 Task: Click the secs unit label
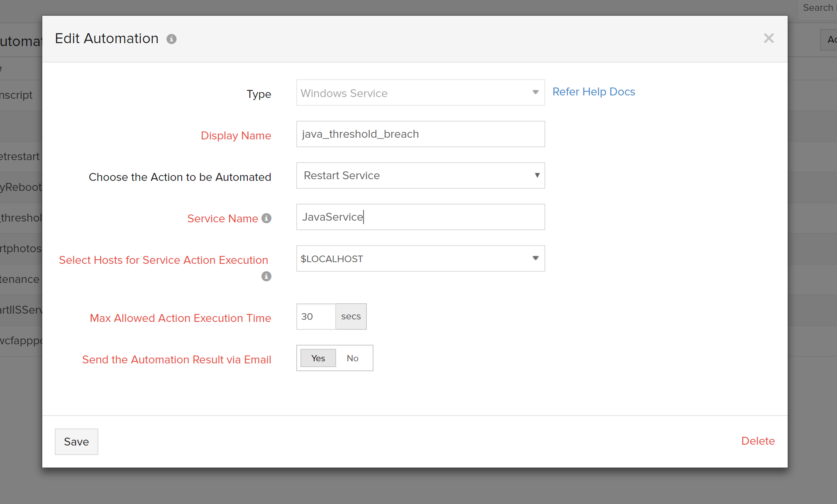[351, 317]
